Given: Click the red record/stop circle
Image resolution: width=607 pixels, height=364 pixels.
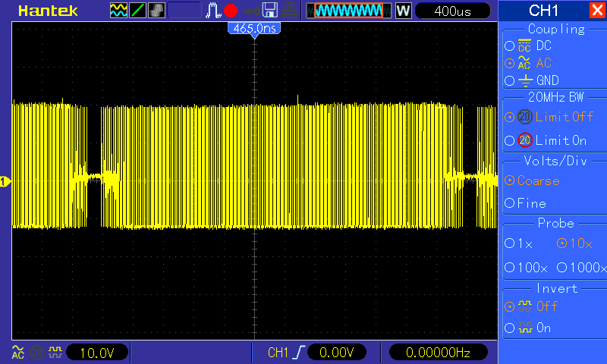Looking at the screenshot, I should tap(231, 11).
